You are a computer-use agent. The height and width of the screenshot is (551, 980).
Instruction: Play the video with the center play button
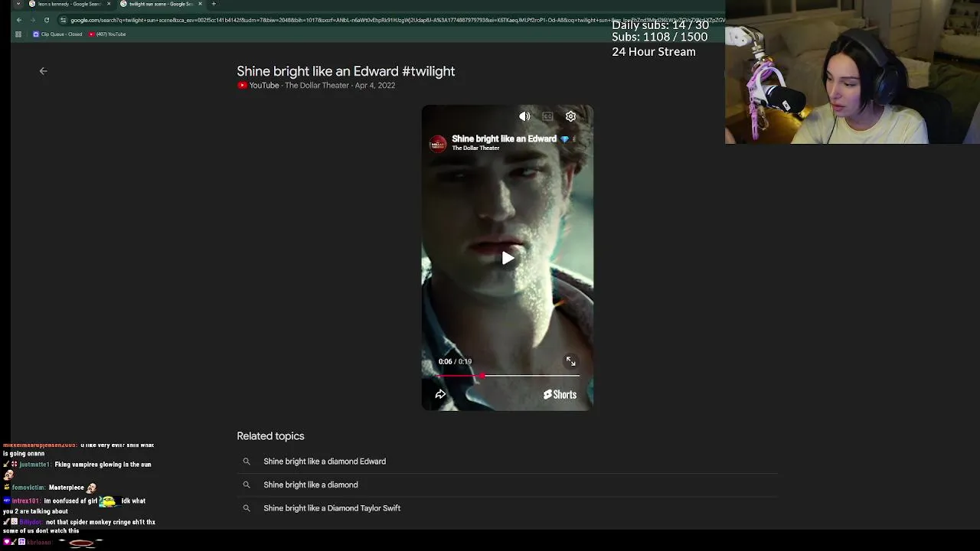pyautogui.click(x=508, y=259)
